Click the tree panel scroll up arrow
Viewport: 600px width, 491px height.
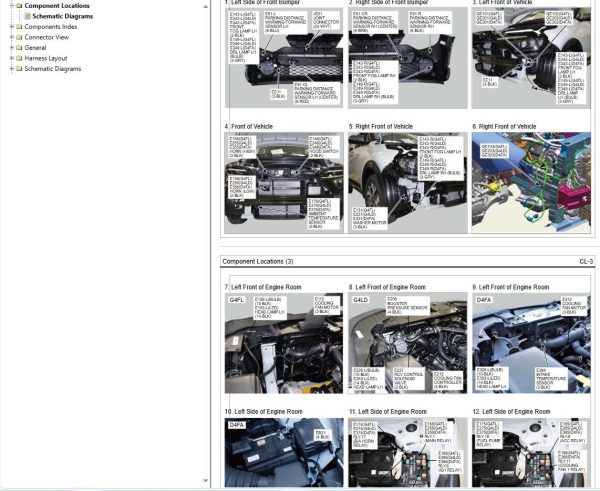(205, 7)
